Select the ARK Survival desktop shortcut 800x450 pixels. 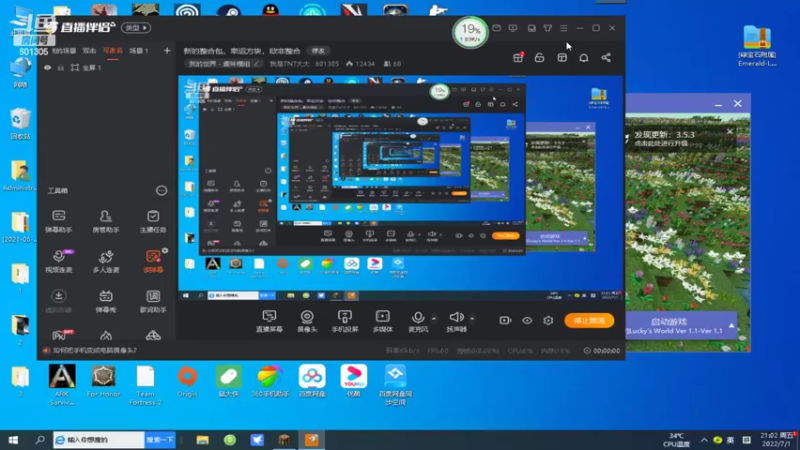coord(62,385)
